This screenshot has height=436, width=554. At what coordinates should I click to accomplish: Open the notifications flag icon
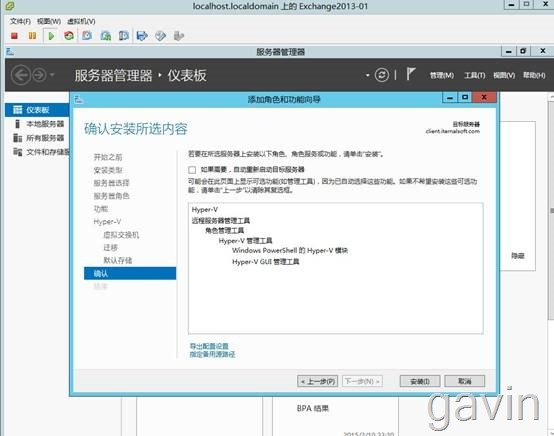[x=410, y=74]
